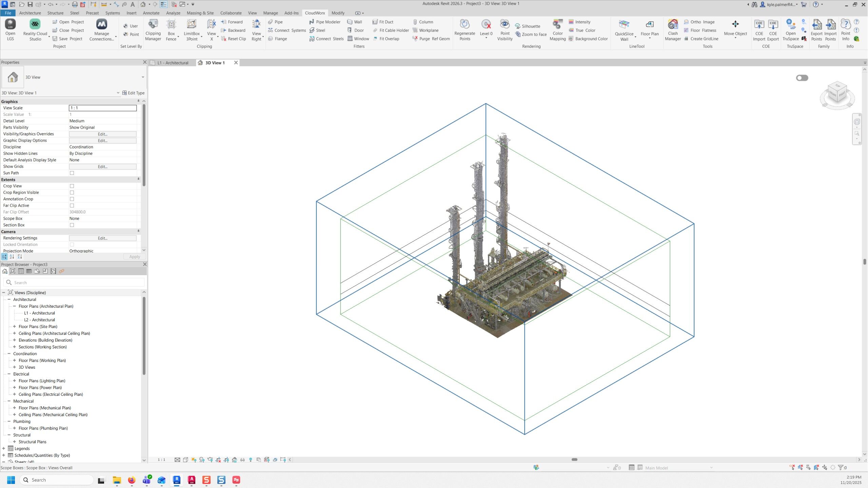Click Edit for Visibility/Graphics Overrides
Image resolution: width=868 pixels, height=488 pixels.
(102, 134)
